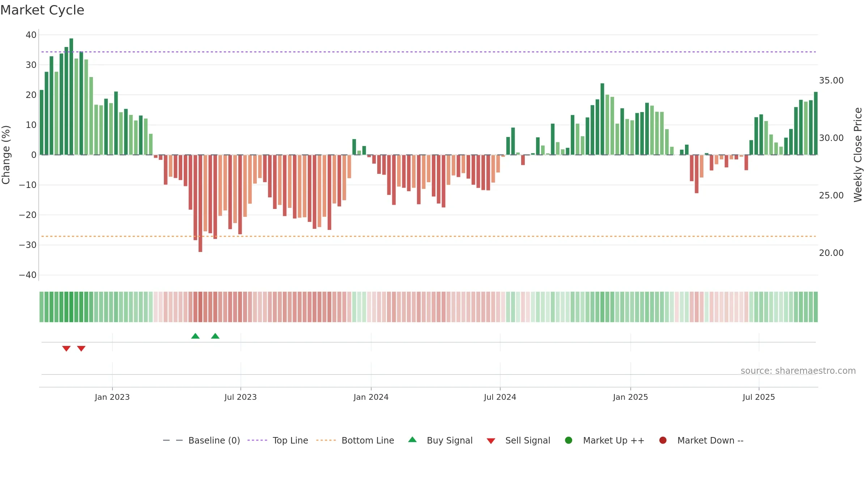Click the Weekly Close Price axis title
The image size is (868, 488).
pos(858,155)
